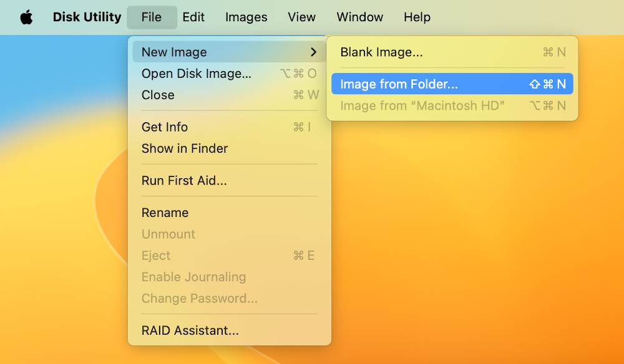Select the Rename menu item

[165, 213]
